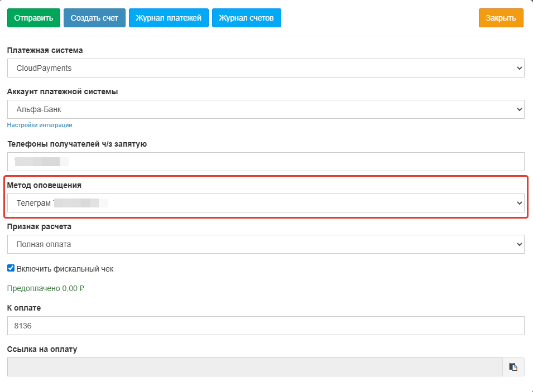Click the Телефоны получателей field label
The height and width of the screenshot is (392, 533).
click(76, 144)
